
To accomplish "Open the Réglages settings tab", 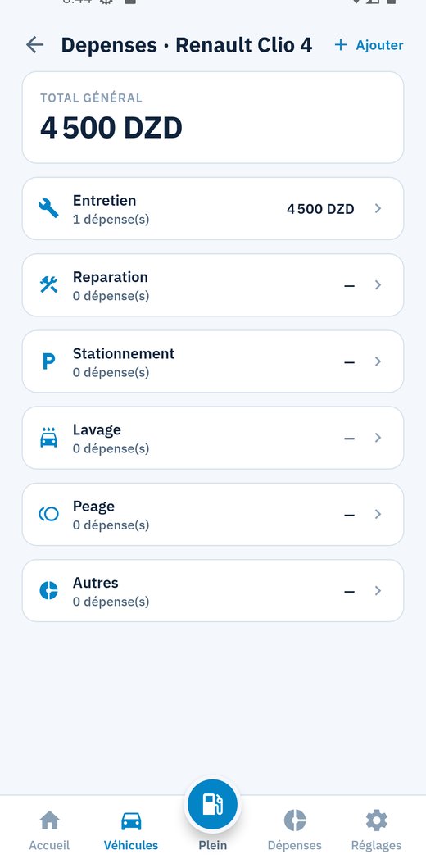I will click(x=376, y=830).
